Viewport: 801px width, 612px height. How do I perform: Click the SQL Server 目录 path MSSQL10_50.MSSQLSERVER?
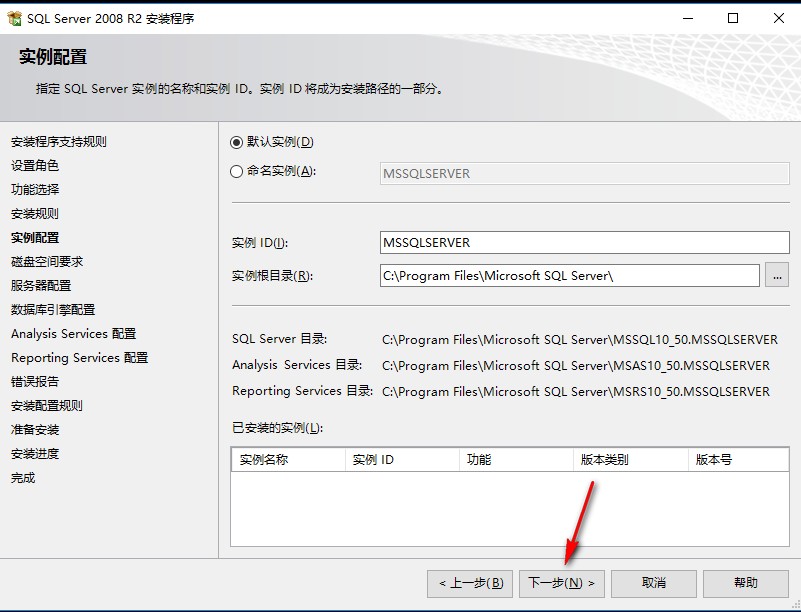pos(580,340)
